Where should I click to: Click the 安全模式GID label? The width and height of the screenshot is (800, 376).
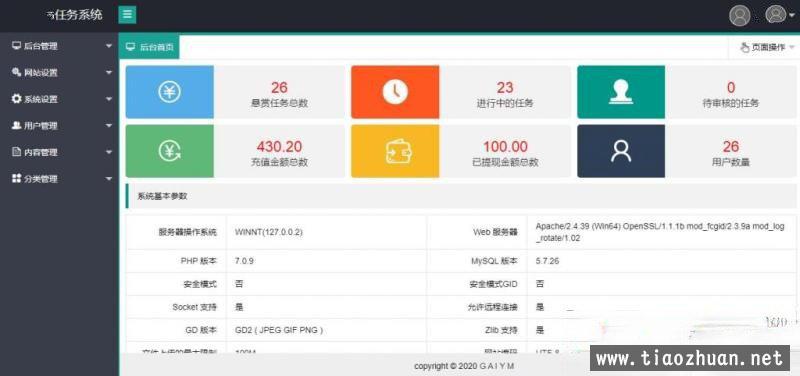(493, 284)
